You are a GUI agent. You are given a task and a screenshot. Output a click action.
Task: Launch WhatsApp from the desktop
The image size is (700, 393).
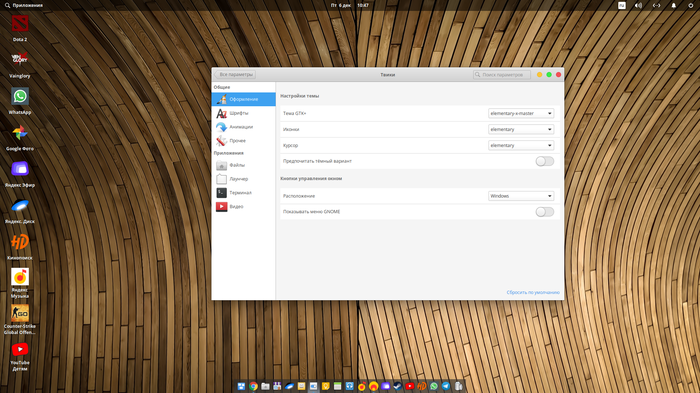[20, 101]
